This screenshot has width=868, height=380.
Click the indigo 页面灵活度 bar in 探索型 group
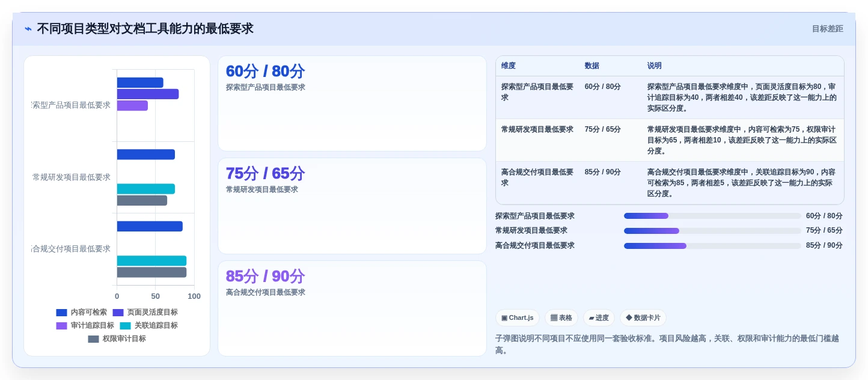click(x=148, y=94)
